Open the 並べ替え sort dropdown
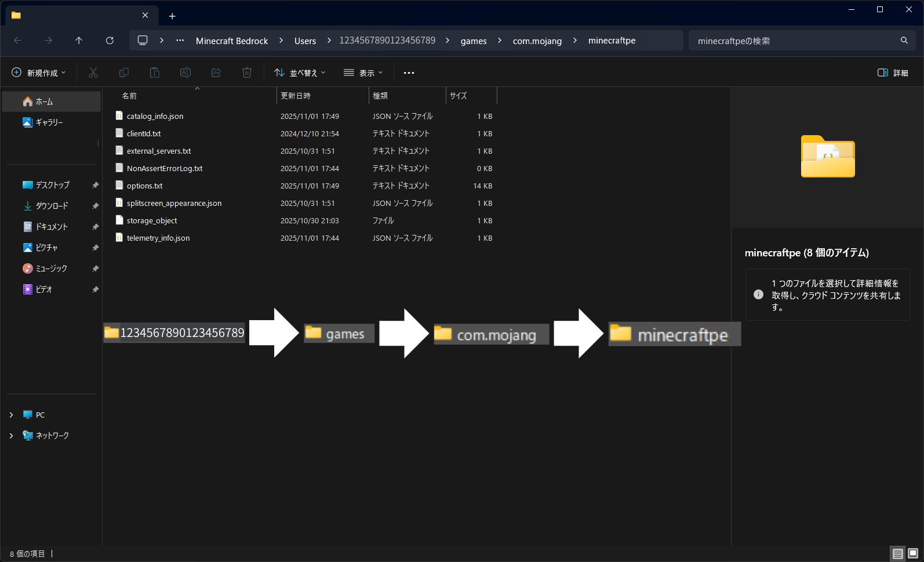 tap(300, 72)
